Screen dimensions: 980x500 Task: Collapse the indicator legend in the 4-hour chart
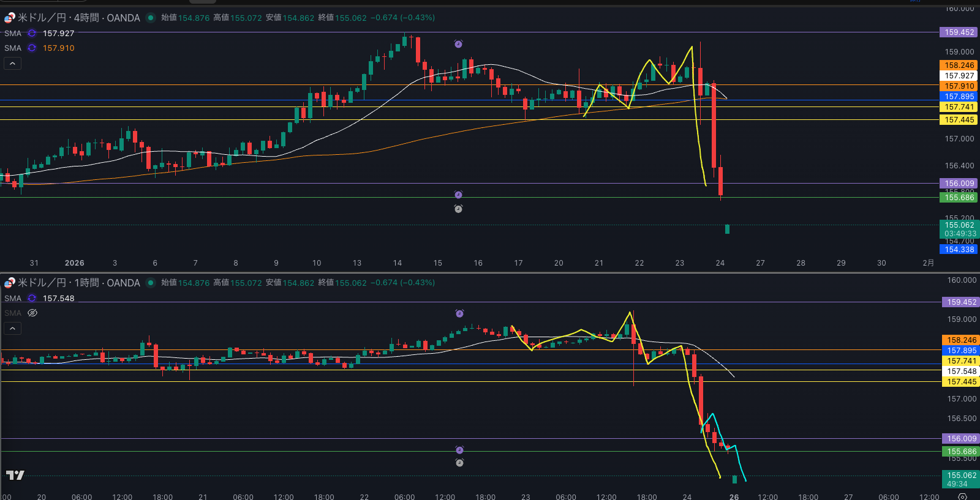point(13,63)
